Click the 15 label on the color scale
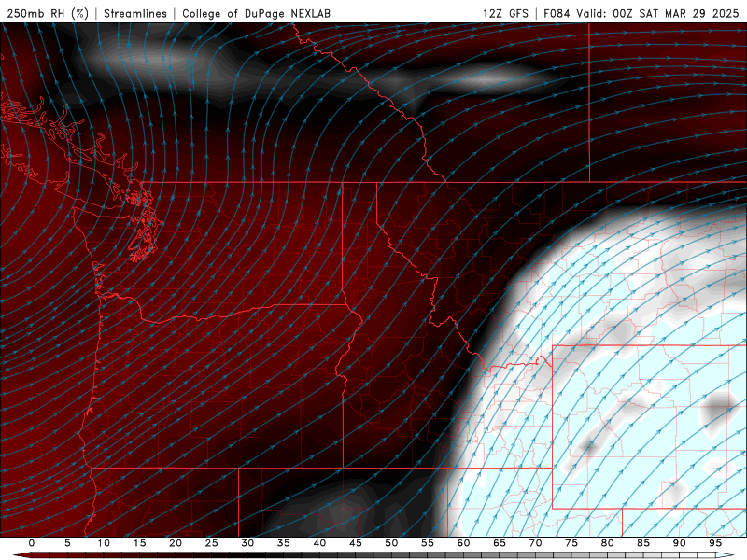747x560 pixels. click(139, 543)
